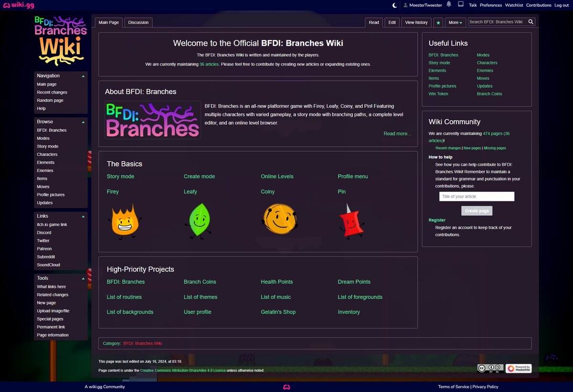The image size is (573, 392).
Task: Open the Pin character image
Action: (352, 221)
